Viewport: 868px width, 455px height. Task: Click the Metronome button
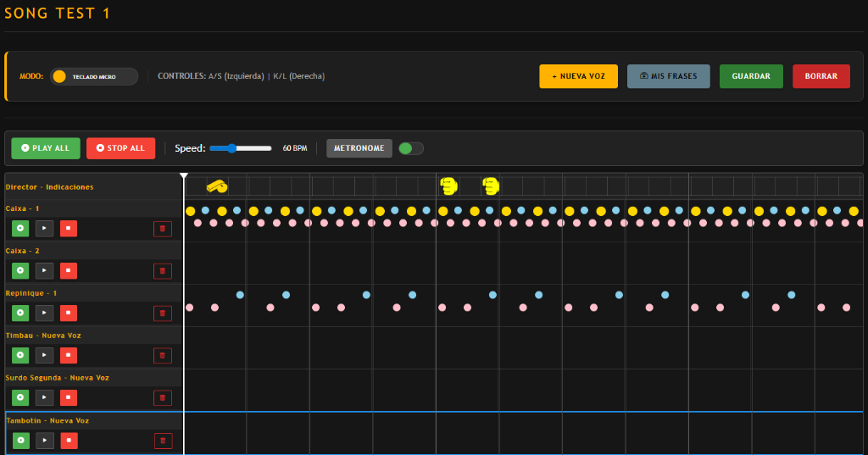coord(359,148)
